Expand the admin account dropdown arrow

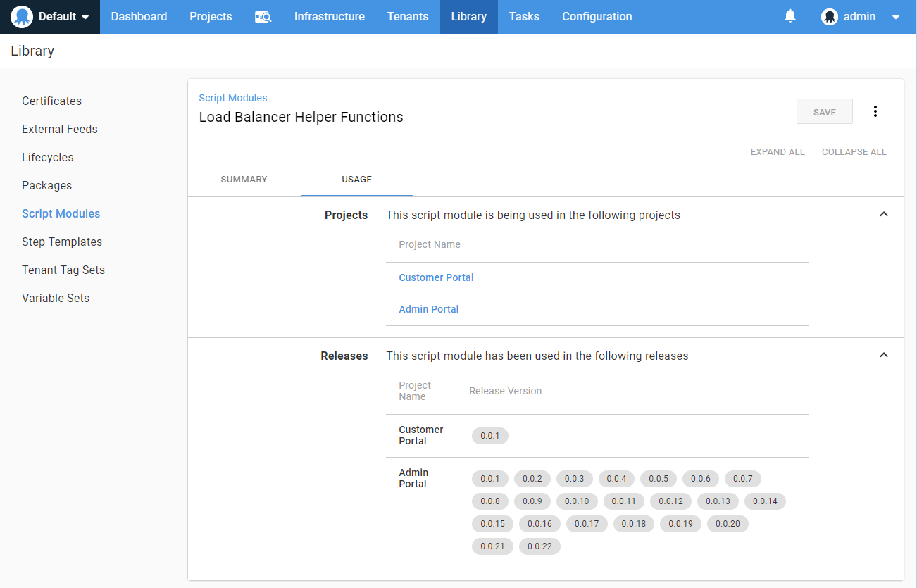(x=896, y=16)
